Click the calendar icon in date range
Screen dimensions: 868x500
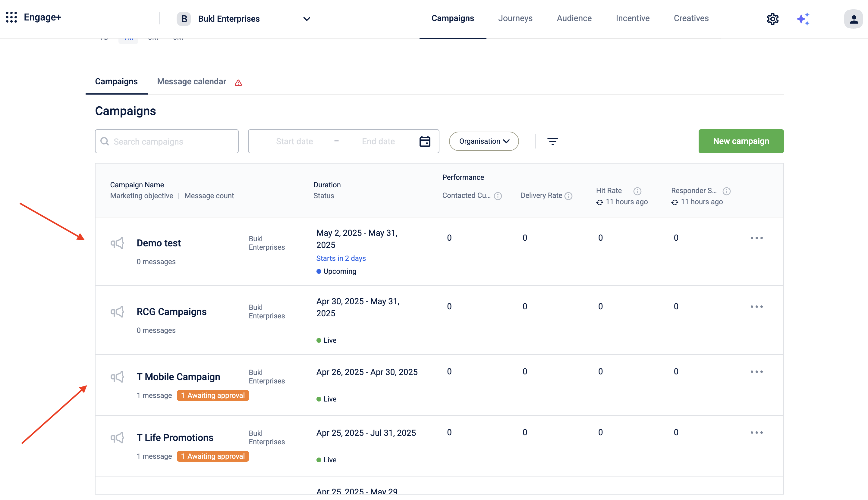pyautogui.click(x=425, y=141)
